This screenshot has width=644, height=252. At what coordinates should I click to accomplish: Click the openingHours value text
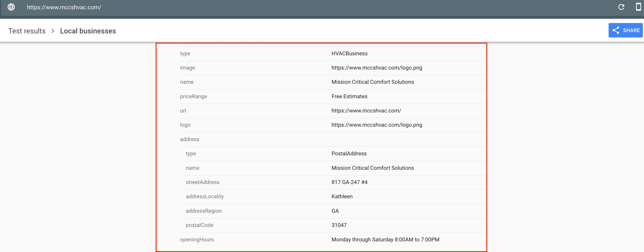[x=385, y=239]
